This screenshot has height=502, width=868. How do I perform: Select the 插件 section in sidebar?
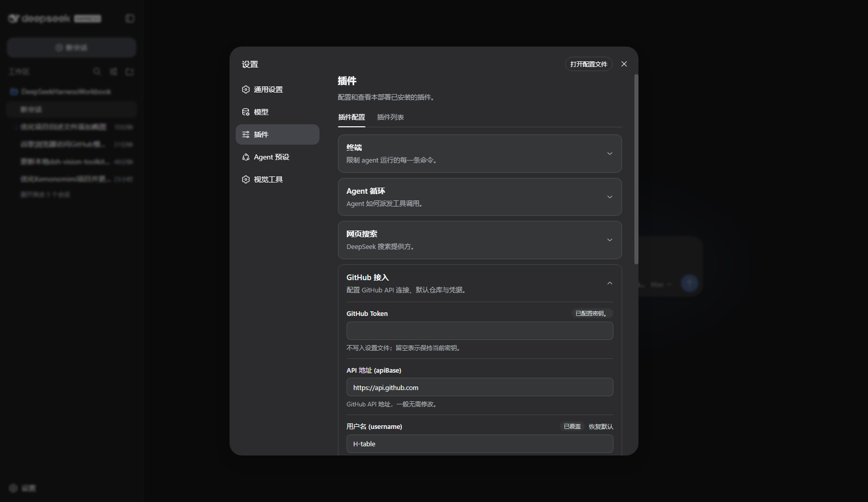point(278,134)
